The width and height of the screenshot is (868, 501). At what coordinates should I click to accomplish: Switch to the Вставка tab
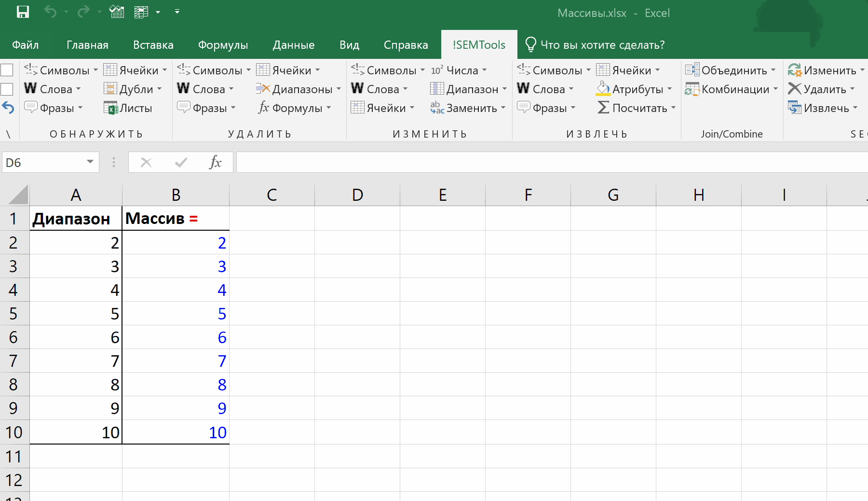(153, 45)
